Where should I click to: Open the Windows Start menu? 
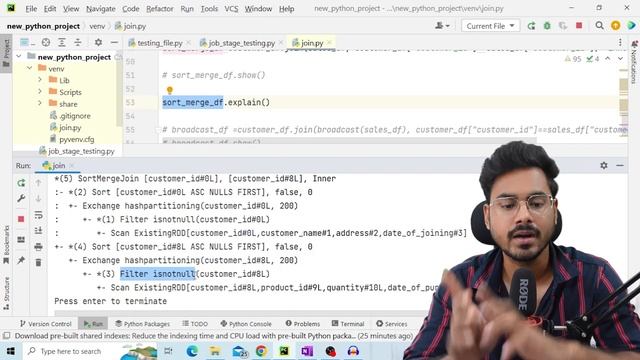(11, 351)
